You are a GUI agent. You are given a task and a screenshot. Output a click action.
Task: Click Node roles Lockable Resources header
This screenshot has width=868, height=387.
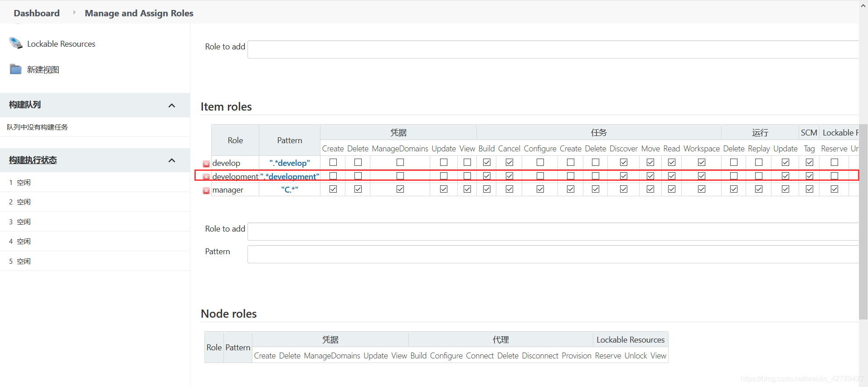630,339
